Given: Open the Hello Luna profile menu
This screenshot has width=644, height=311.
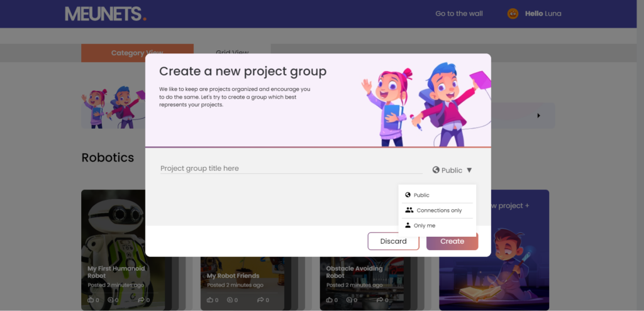Looking at the screenshot, I should tap(543, 14).
